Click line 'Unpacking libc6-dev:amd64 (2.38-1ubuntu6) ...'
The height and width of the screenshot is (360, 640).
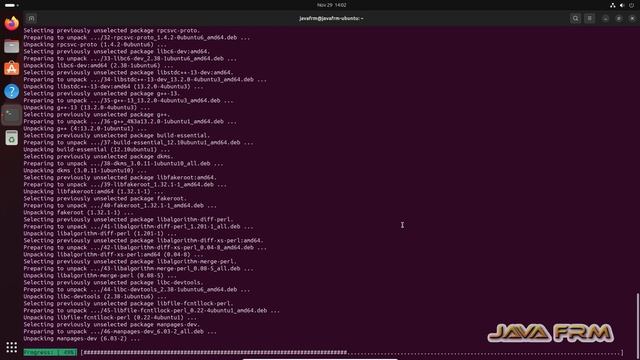(98, 66)
